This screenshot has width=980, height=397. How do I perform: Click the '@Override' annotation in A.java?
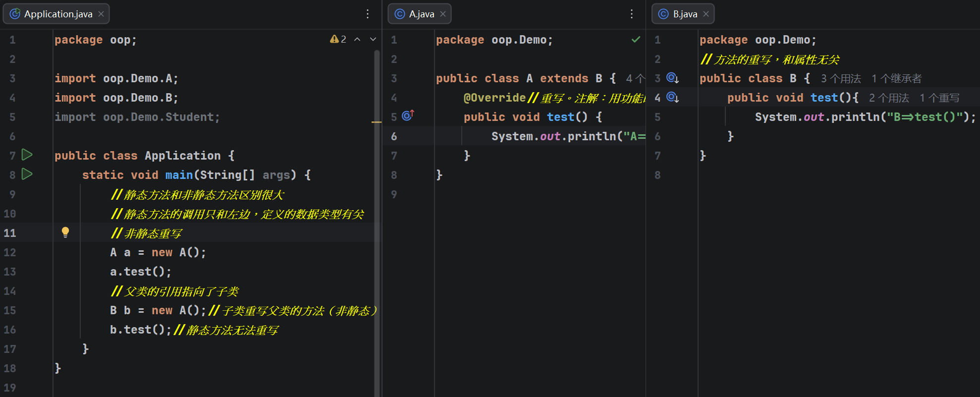point(495,98)
